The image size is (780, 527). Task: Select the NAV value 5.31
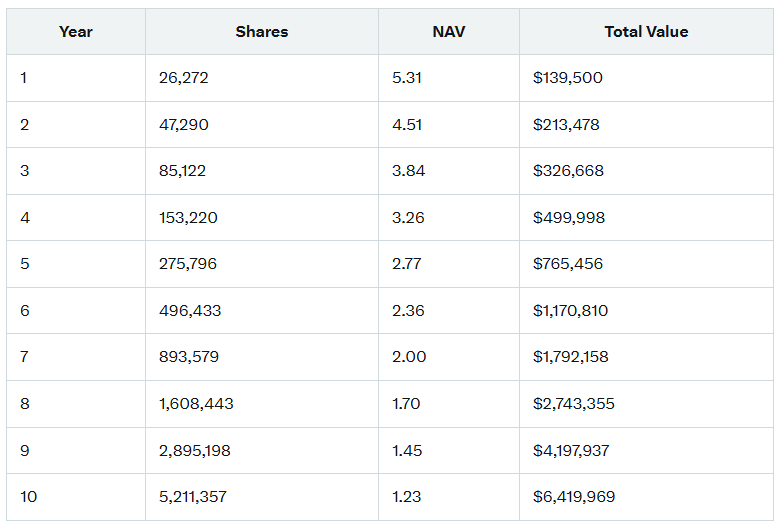click(406, 78)
